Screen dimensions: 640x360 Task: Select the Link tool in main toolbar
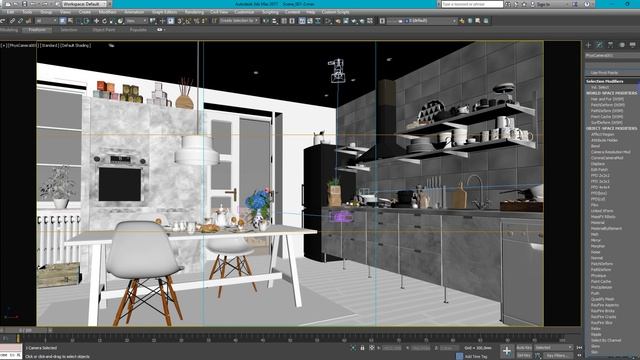12,20
